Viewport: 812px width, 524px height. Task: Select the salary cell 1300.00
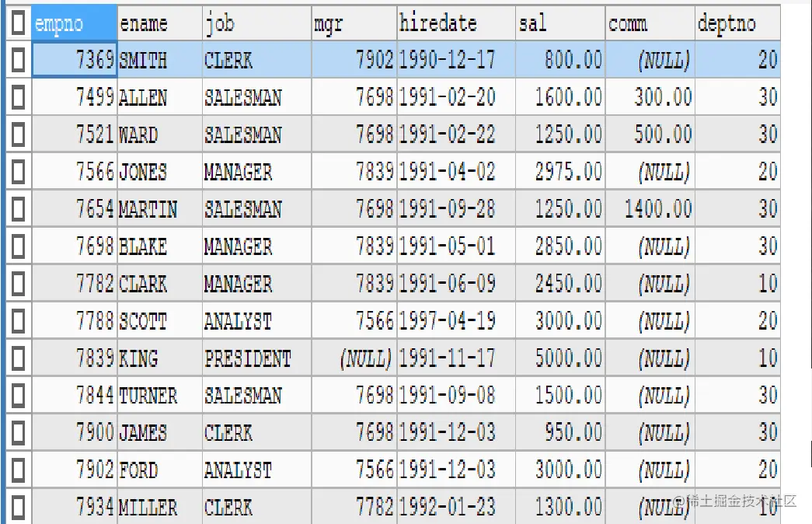[560, 507]
